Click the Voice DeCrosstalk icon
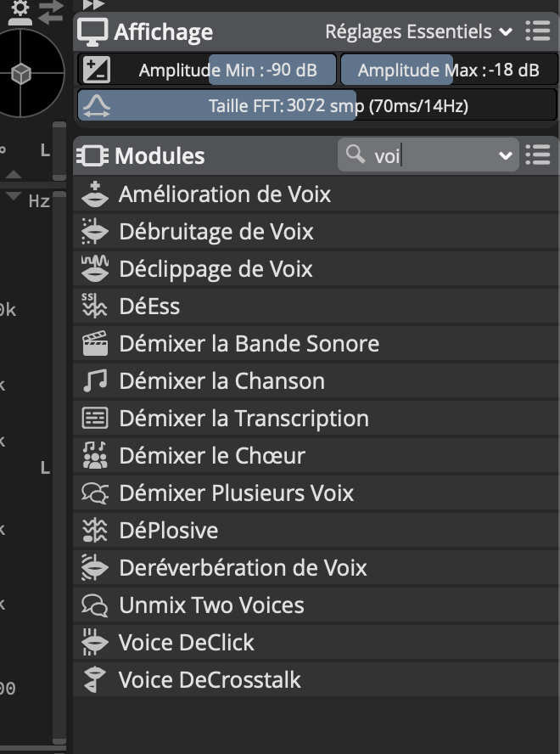Image resolution: width=560 pixels, height=754 pixels. 94,679
